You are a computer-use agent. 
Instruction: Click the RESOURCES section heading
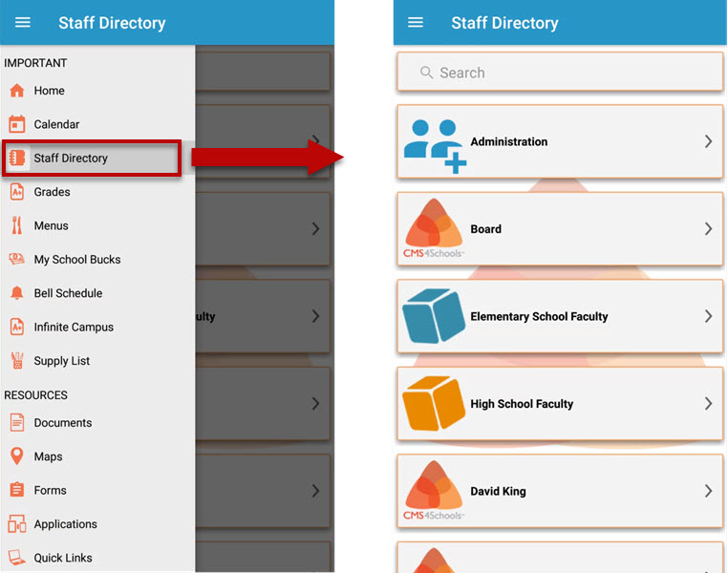35,395
